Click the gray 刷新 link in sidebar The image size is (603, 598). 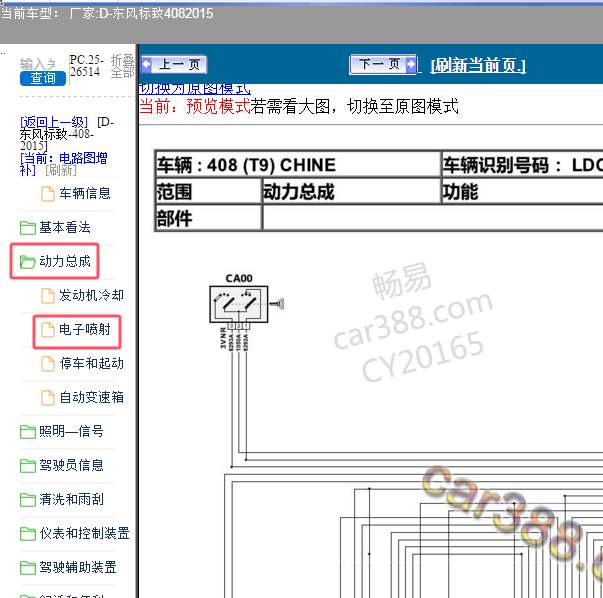[x=61, y=170]
